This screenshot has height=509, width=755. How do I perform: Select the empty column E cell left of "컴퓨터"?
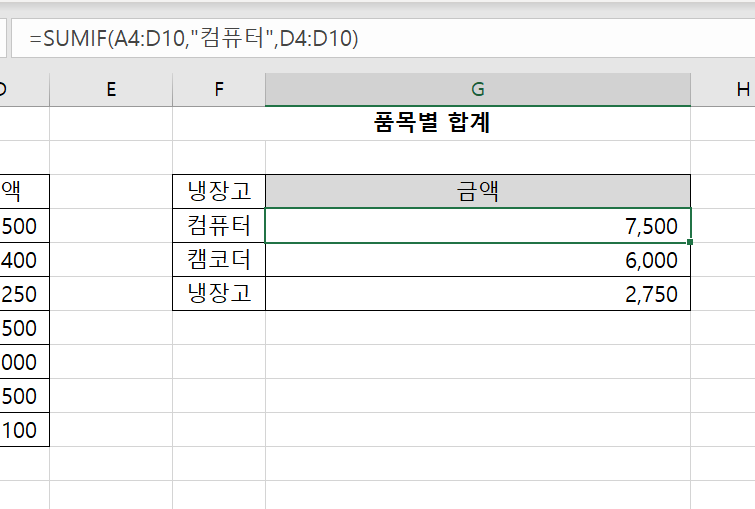110,226
